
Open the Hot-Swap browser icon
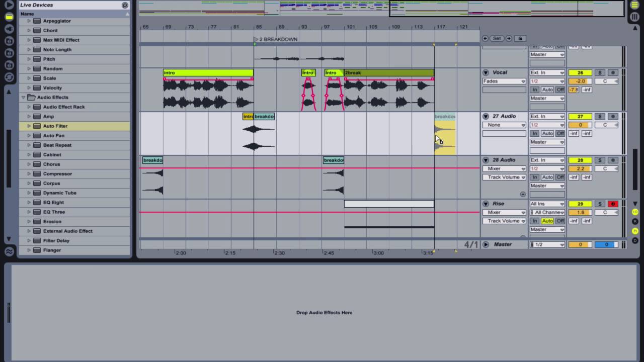point(9,77)
